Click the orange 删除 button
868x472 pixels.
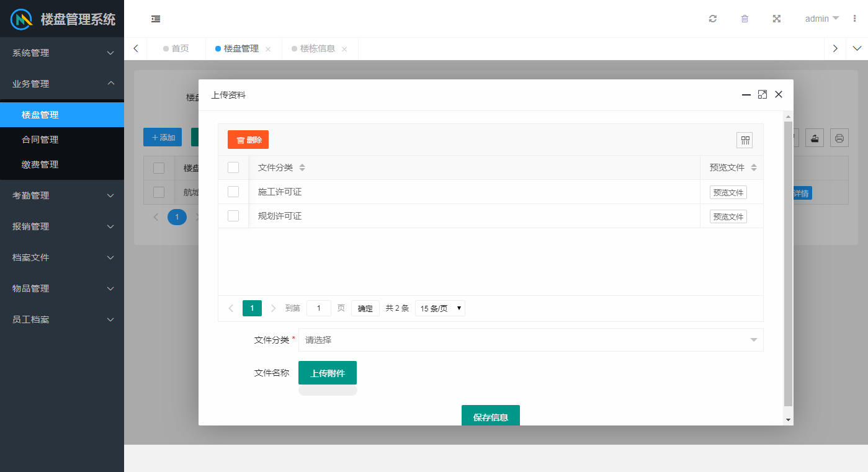click(248, 140)
